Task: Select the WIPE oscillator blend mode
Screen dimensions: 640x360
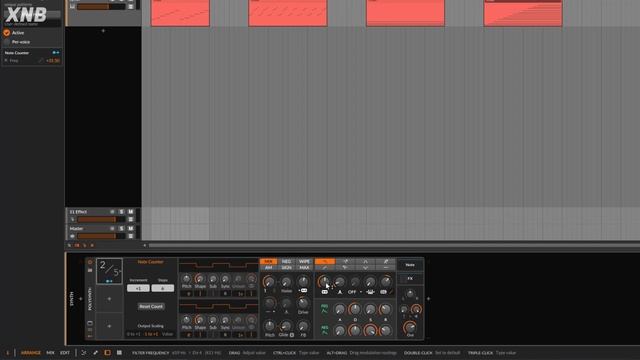Action: 304,261
